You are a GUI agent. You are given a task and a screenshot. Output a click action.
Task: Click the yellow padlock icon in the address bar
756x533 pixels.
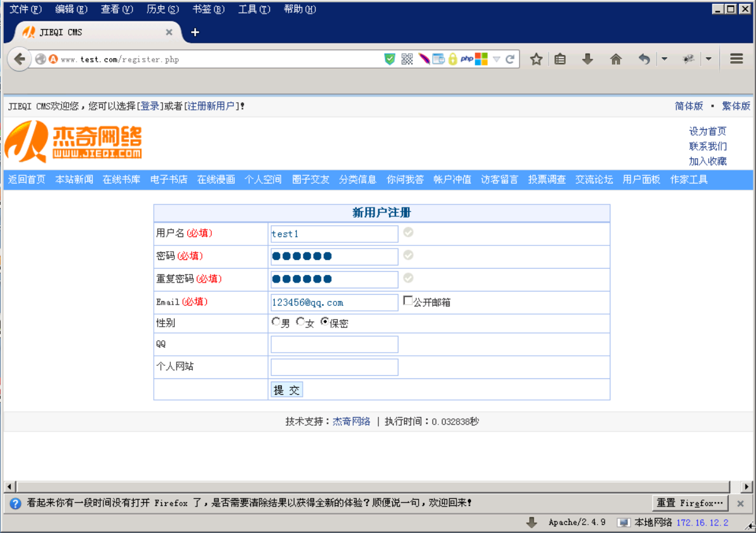pyautogui.click(x=453, y=59)
